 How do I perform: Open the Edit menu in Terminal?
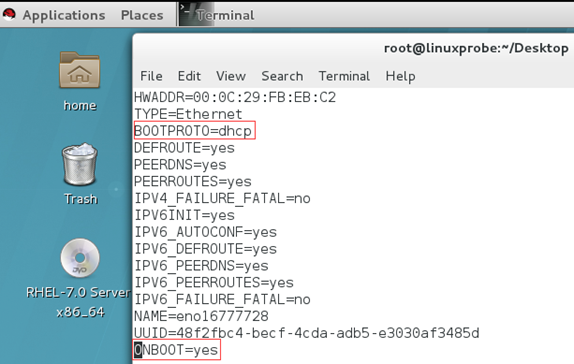tap(189, 76)
